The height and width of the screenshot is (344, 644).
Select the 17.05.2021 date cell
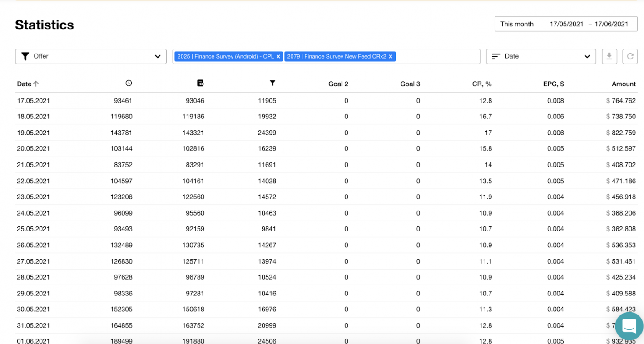33,101
